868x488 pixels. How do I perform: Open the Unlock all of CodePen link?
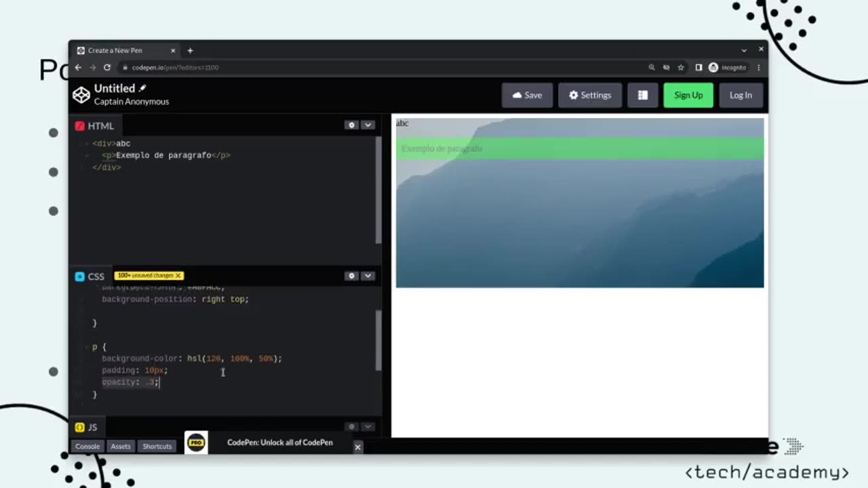[280, 443]
